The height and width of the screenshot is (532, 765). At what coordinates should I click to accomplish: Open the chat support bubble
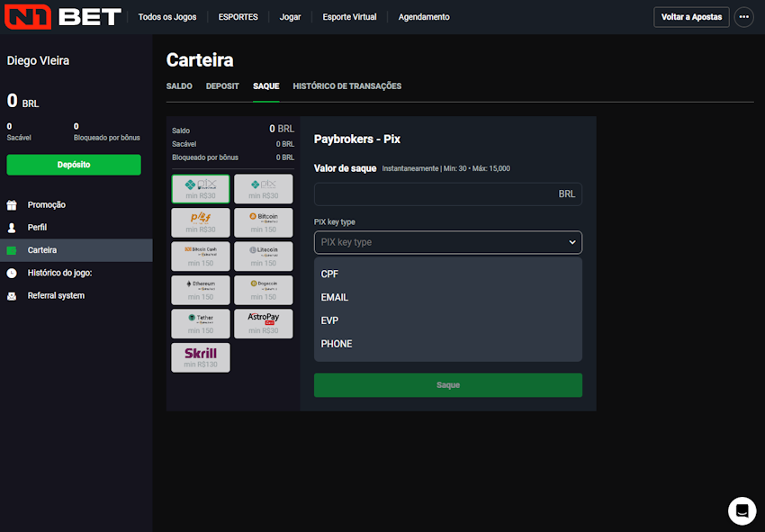(742, 511)
